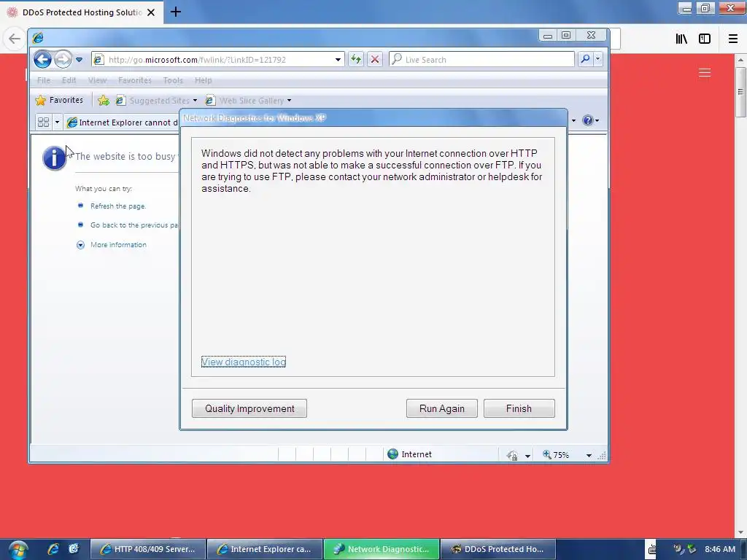The height and width of the screenshot is (560, 747).
Task: Select the Internet Explorer cannot display tab
Action: click(123, 122)
